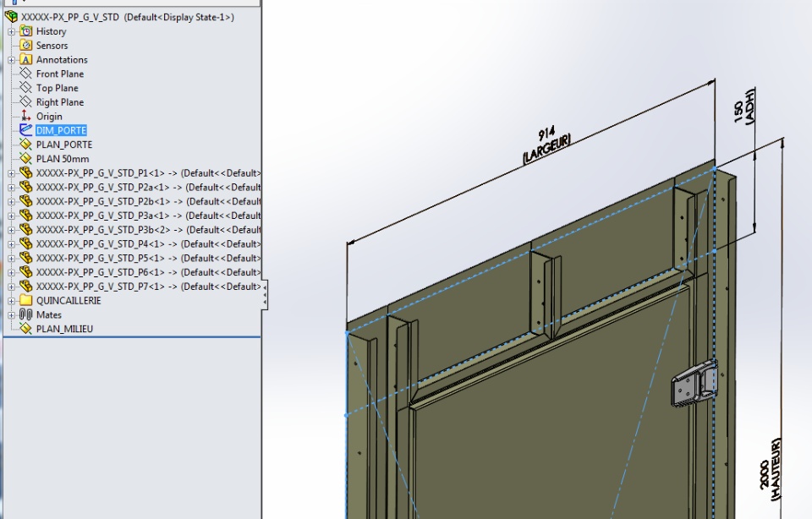The height and width of the screenshot is (519, 812).
Task: Click the Origin icon
Action: tap(26, 116)
